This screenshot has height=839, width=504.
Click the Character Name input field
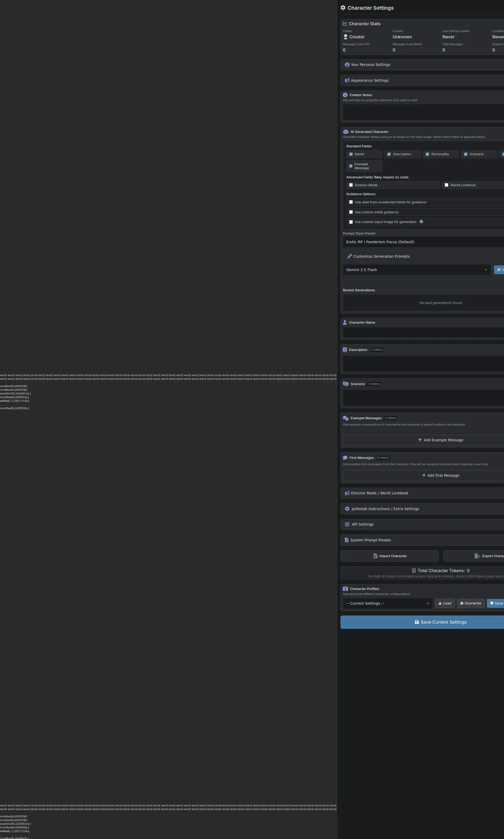[x=423, y=333]
